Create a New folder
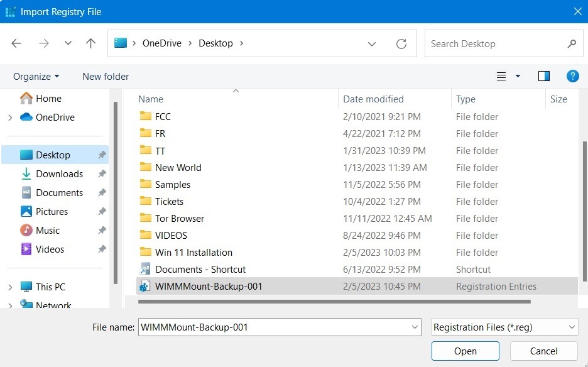Image resolution: width=588 pixels, height=367 pixels. coord(105,76)
